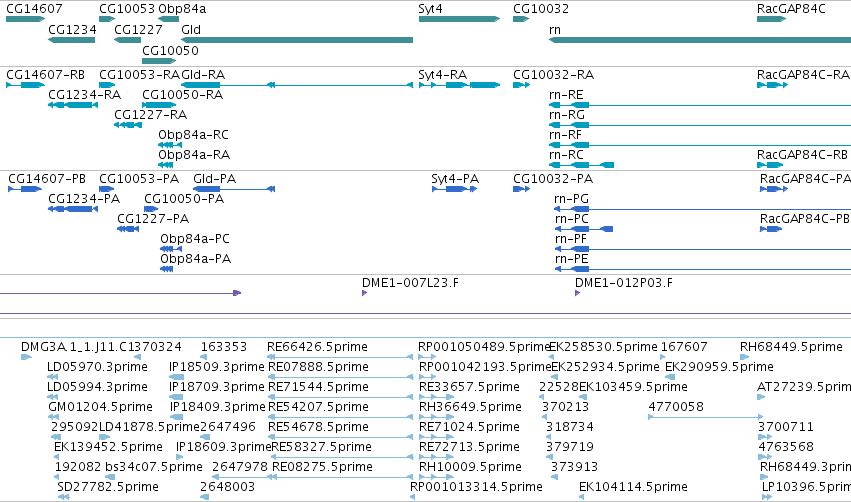This screenshot has width=851, height=502.
Task: Click the Obp84a gene label
Action: (x=182, y=9)
